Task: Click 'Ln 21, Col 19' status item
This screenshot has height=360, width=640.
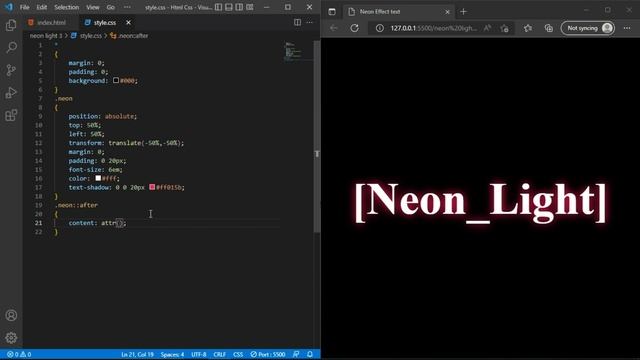Action: (x=137, y=354)
